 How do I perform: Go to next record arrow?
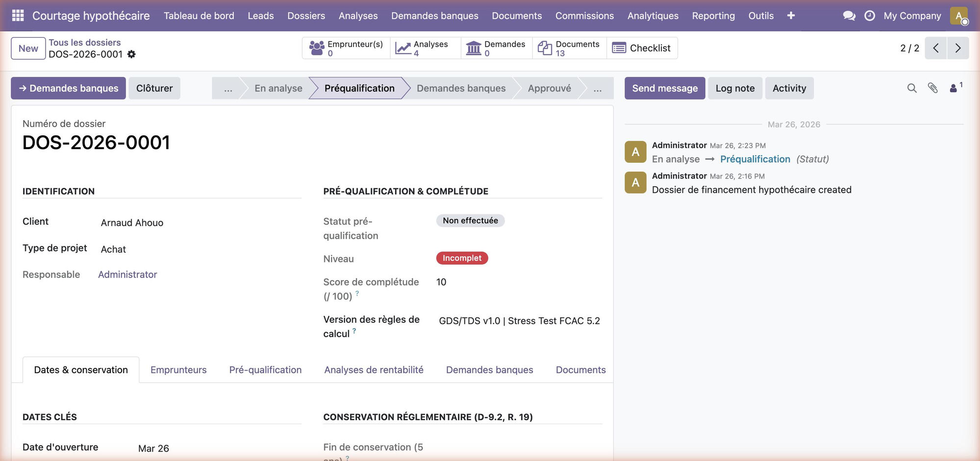958,48
